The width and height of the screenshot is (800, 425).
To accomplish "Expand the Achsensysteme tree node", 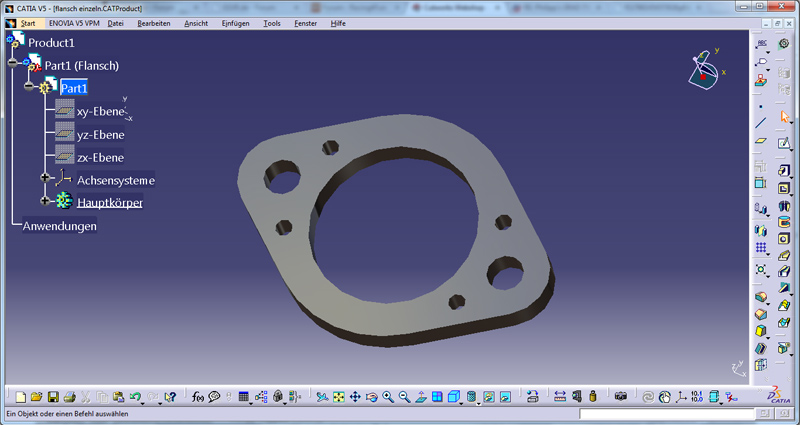I will tap(45, 178).
